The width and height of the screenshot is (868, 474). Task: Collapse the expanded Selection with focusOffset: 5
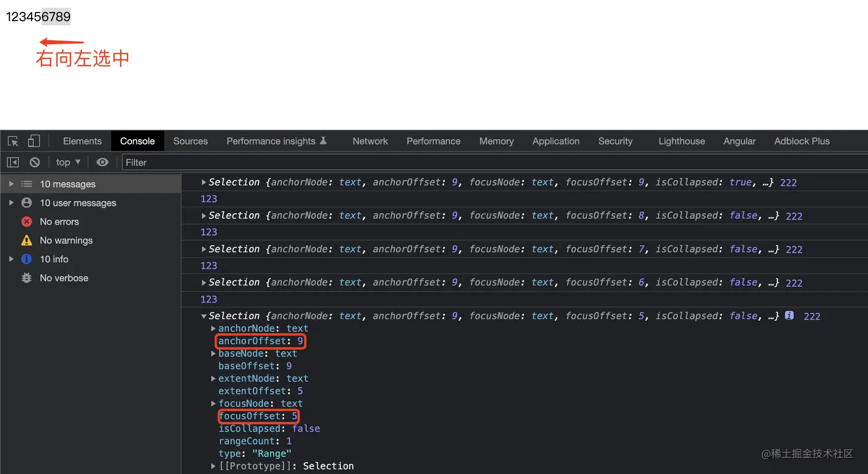pos(204,316)
